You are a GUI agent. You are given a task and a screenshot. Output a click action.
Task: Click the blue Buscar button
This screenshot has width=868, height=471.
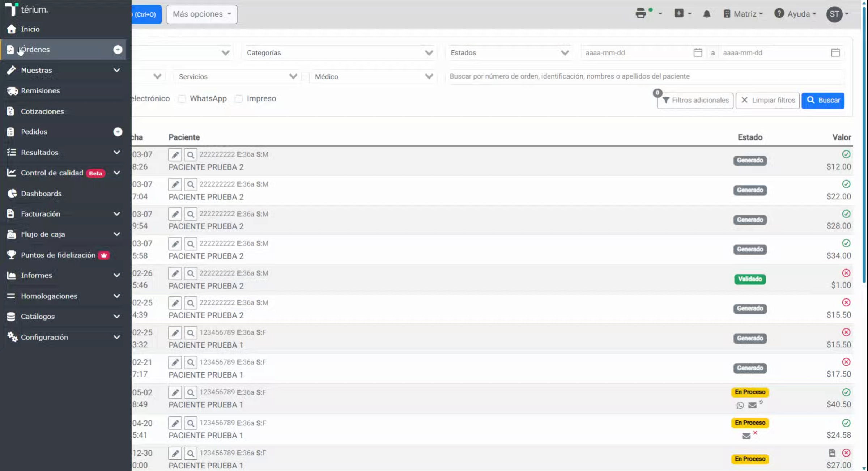(x=823, y=100)
